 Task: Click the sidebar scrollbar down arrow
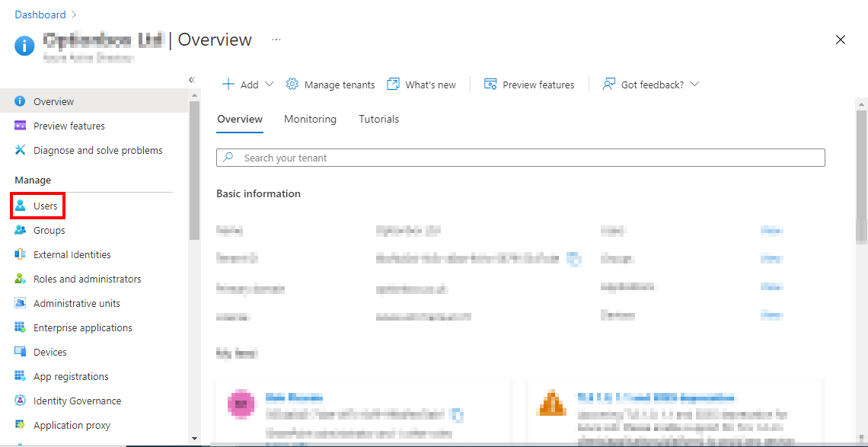coord(193,438)
